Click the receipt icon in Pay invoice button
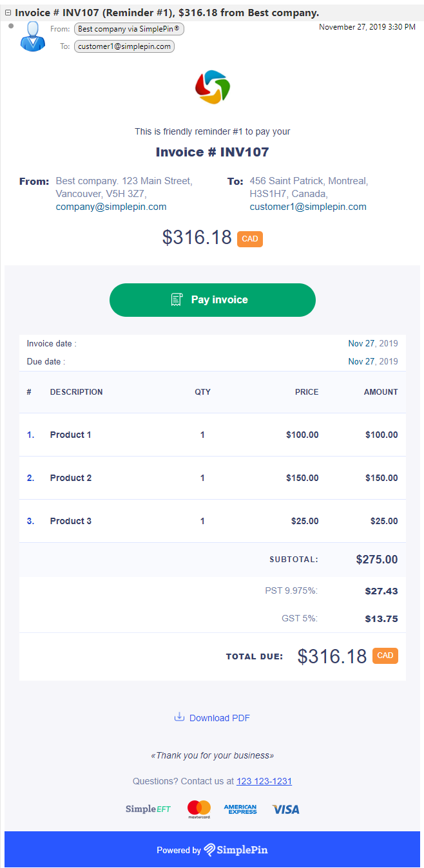The image size is (424, 868). (x=177, y=299)
